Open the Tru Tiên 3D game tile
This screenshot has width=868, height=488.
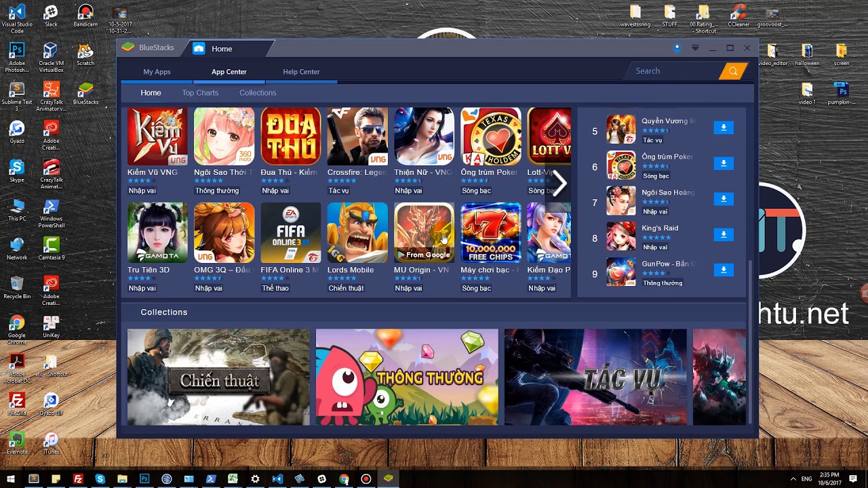pos(157,232)
